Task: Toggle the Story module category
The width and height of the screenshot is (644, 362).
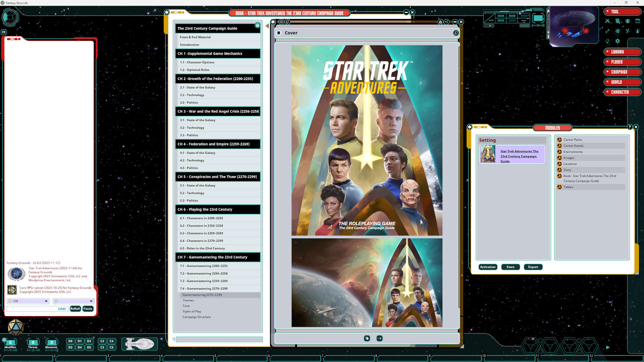Action: (x=559, y=170)
